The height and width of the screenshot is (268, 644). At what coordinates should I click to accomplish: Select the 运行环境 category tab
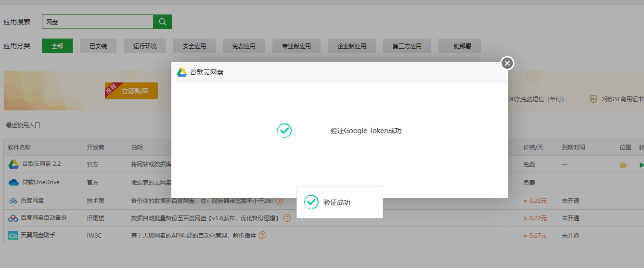pos(145,46)
